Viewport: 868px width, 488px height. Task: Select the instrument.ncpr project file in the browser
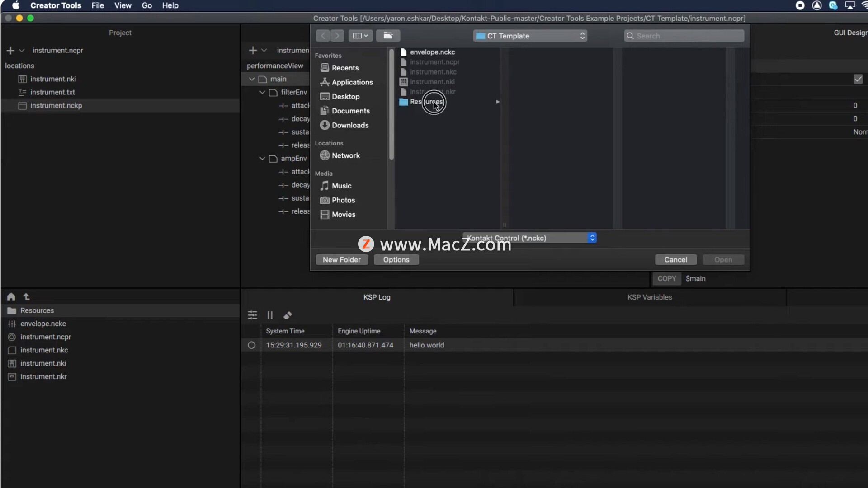(x=120, y=337)
